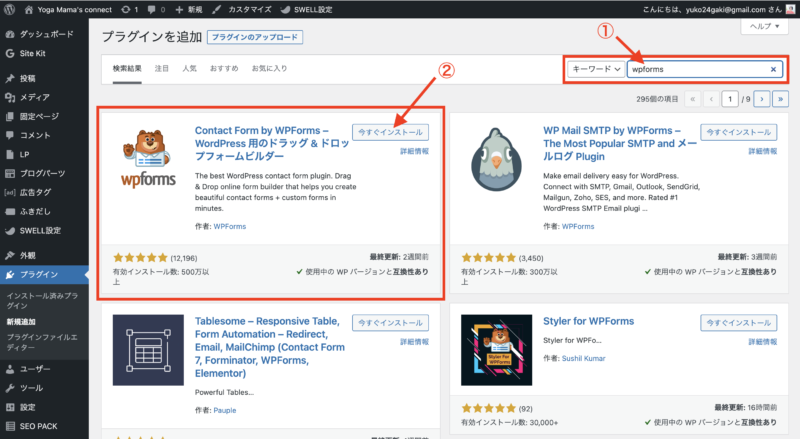Open the Tablesome Responsive Table title link

270,347
